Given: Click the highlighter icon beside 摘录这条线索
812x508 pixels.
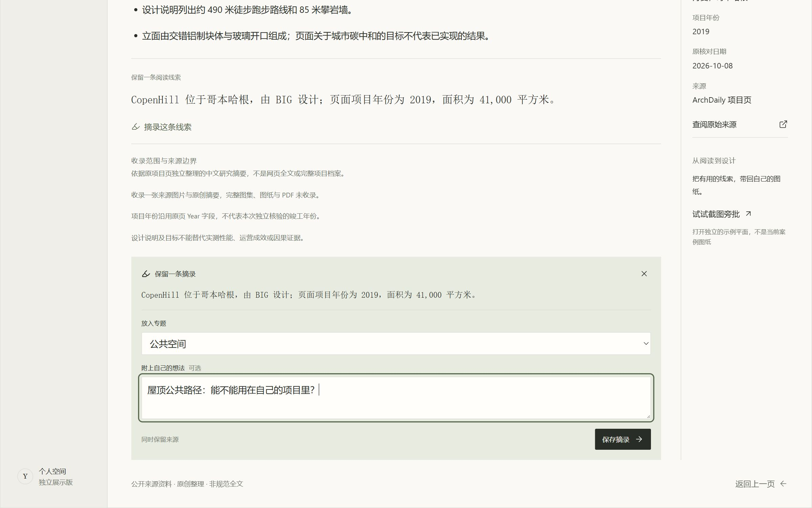Looking at the screenshot, I should pyautogui.click(x=136, y=127).
